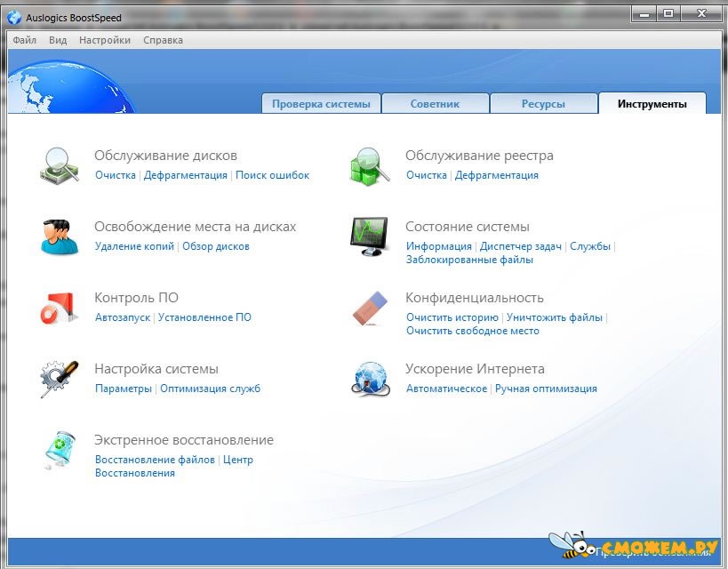Click the software control red icon
728x569 pixels.
(59, 308)
